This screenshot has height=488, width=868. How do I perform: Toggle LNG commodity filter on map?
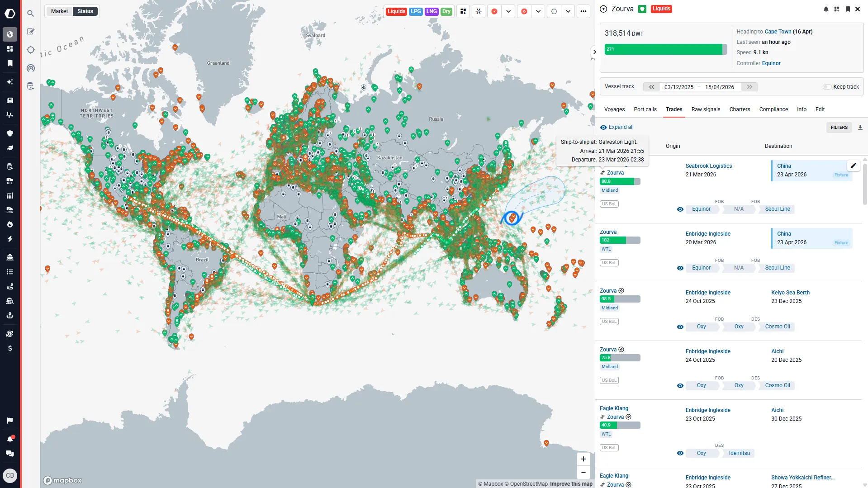[432, 11]
